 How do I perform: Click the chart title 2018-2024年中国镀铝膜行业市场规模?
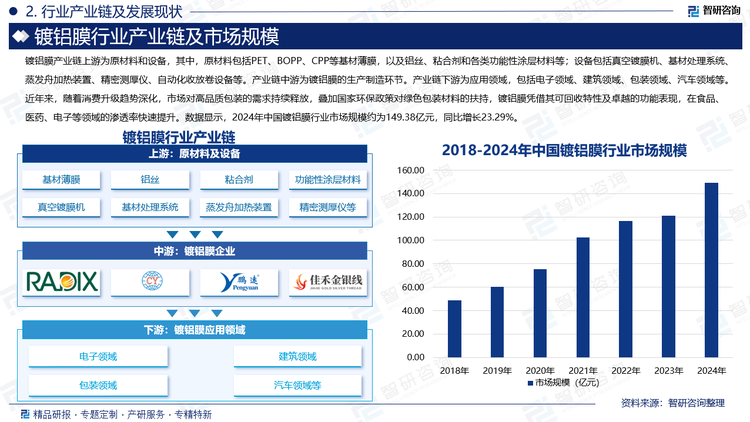[x=564, y=151]
